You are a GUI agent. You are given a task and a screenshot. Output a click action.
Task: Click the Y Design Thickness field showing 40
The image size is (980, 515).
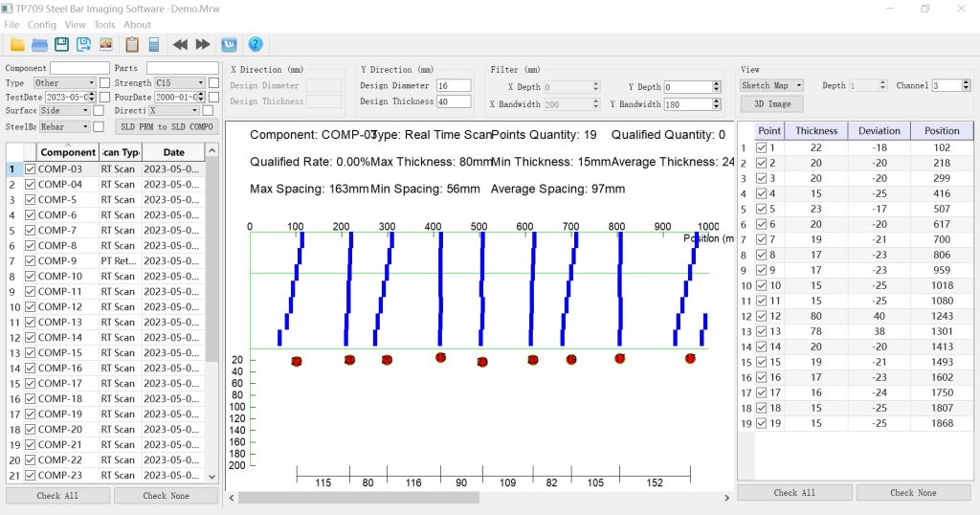coord(453,101)
